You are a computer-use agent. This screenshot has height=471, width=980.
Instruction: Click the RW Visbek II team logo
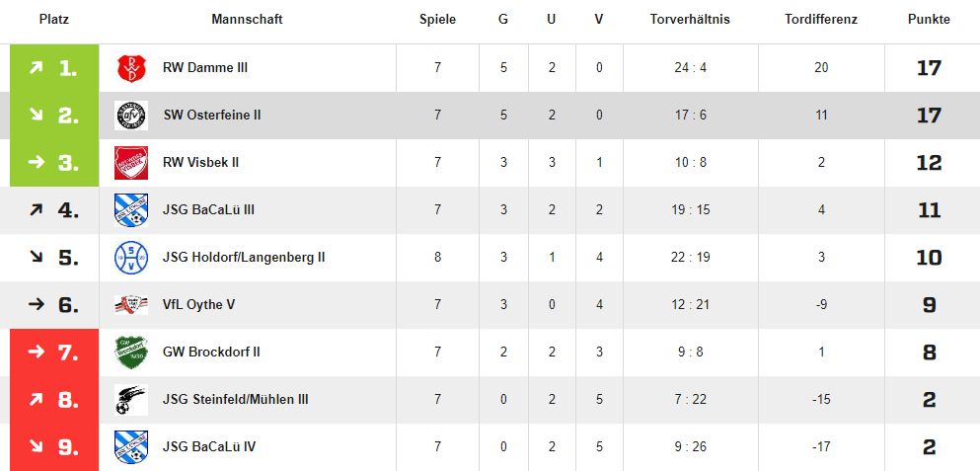tap(130, 163)
